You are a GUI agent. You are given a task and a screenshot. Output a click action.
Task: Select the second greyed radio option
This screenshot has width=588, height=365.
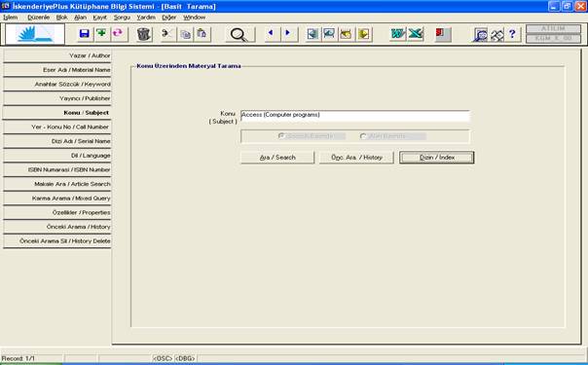tap(363, 136)
